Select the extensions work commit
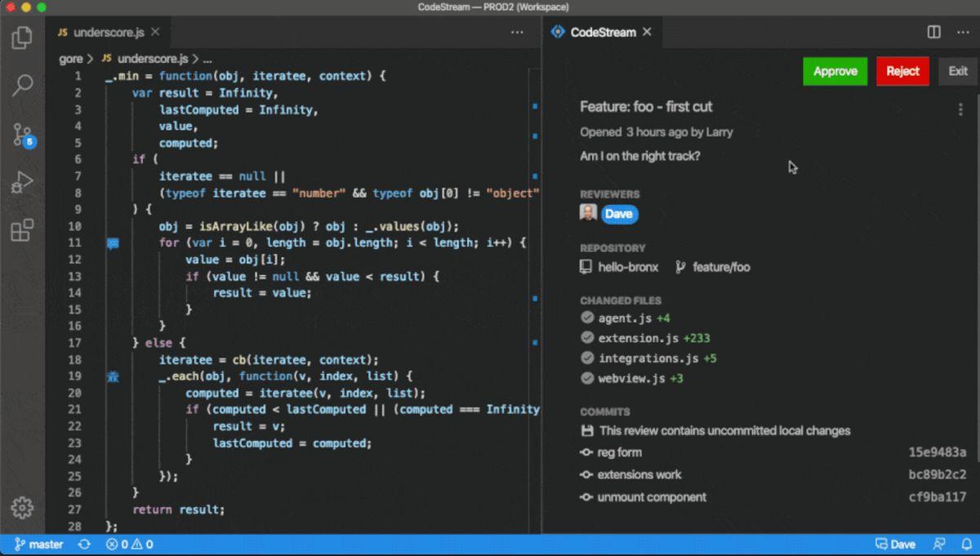The image size is (980, 556). pyautogui.click(x=639, y=474)
